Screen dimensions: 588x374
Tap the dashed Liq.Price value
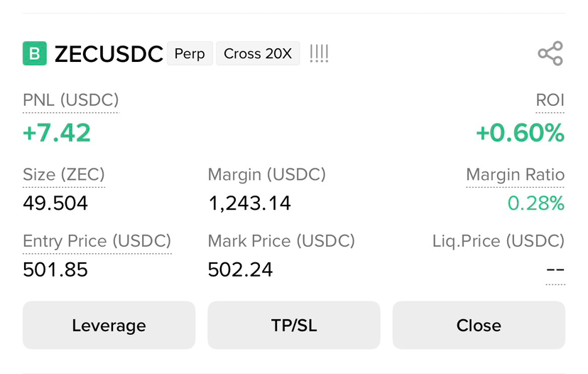555,269
